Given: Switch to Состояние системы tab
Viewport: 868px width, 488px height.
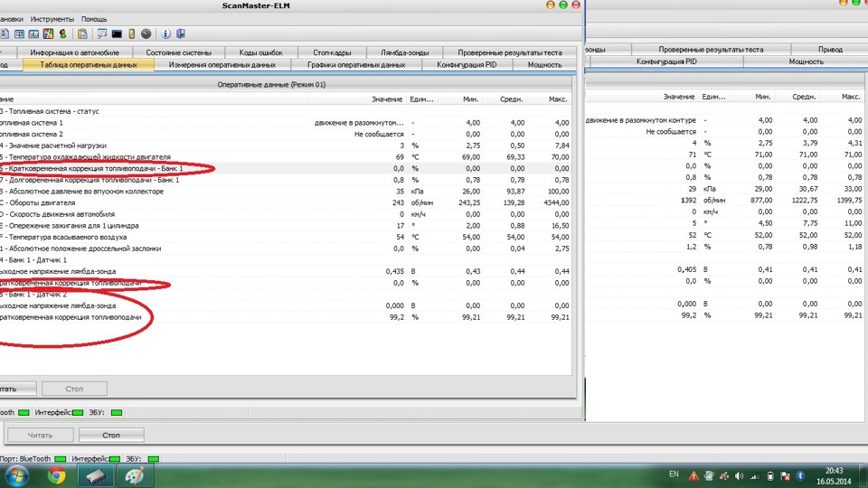Looking at the screenshot, I should click(x=179, y=52).
